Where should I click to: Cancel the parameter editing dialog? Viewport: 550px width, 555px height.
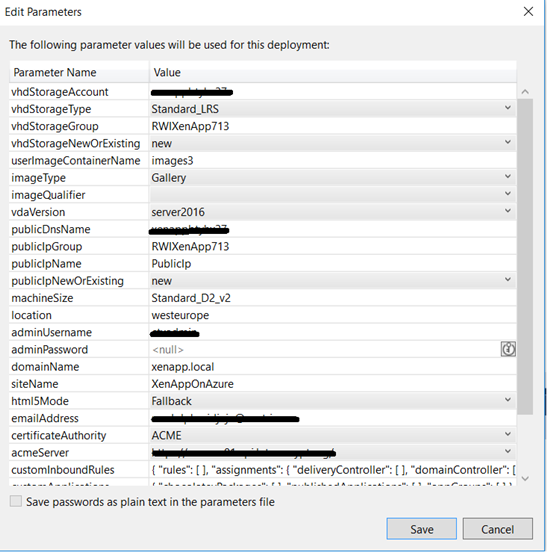(497, 529)
